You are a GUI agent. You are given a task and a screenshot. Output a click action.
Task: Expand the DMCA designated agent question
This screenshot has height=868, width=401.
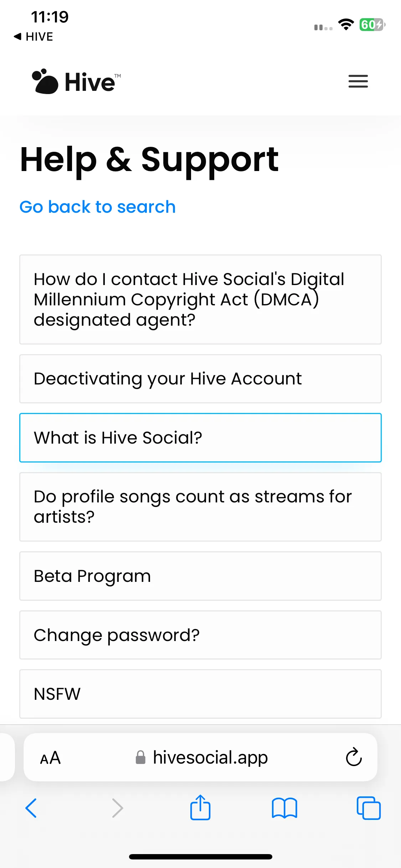point(200,299)
